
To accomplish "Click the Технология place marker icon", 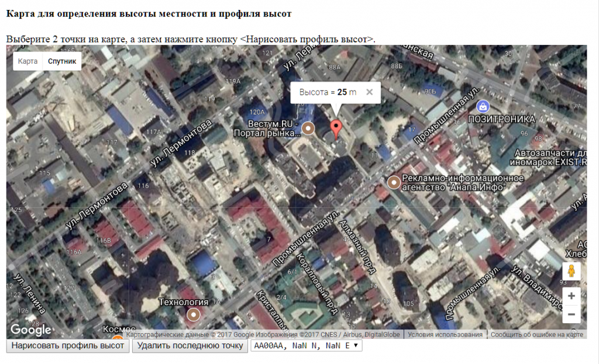I will click(193, 315).
